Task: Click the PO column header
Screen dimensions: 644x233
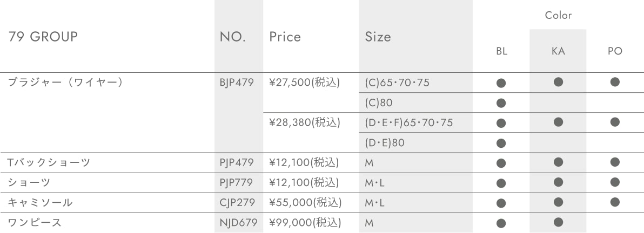Action: click(x=615, y=51)
